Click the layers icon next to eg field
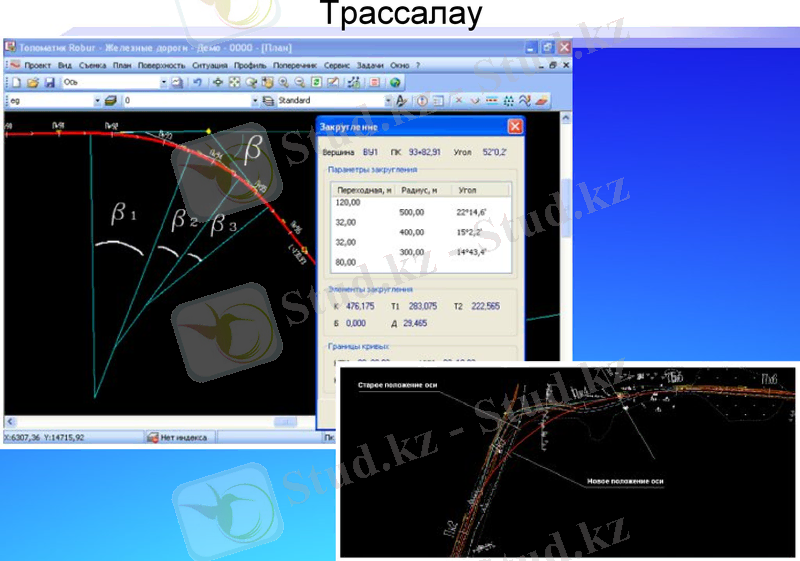800x561 pixels. pyautogui.click(x=111, y=101)
